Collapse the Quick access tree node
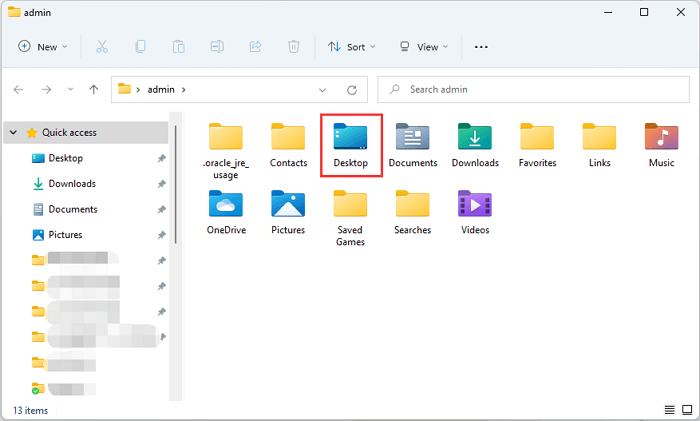700x421 pixels. pyautogui.click(x=15, y=132)
